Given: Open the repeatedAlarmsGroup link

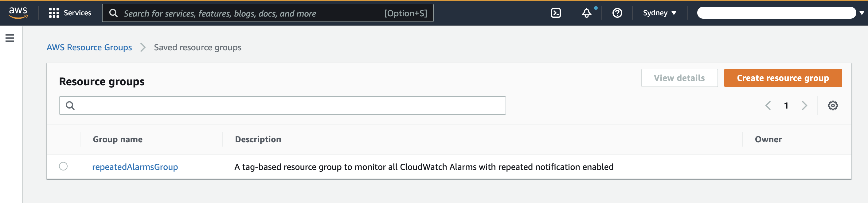Looking at the screenshot, I should (135, 167).
